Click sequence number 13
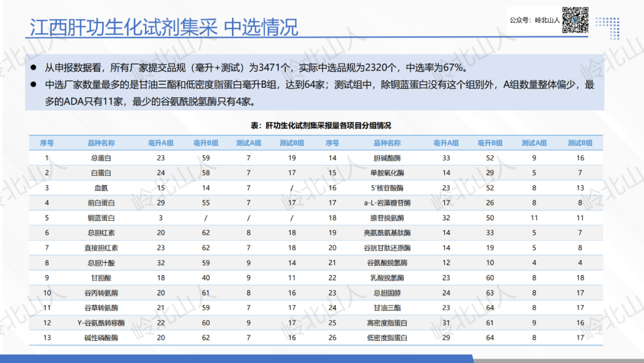644x363 pixels. point(47,337)
